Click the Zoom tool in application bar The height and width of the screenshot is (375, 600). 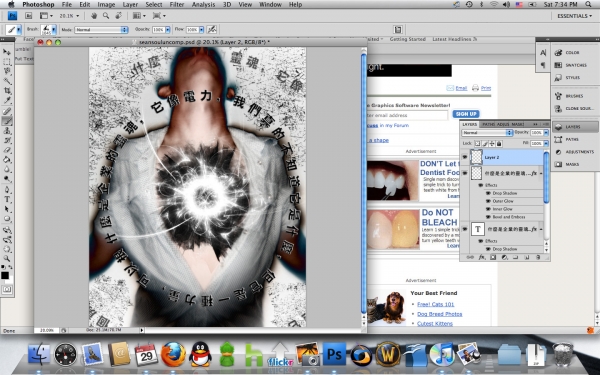coord(106,16)
